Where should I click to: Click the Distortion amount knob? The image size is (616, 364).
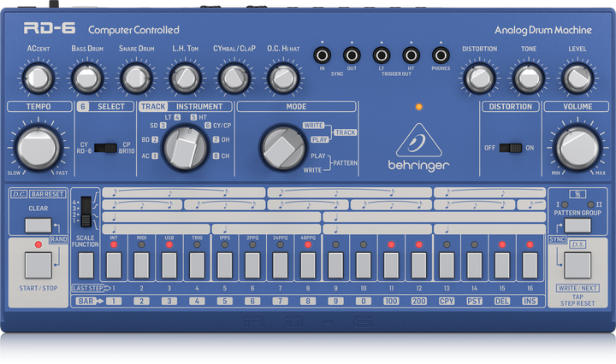[479, 78]
